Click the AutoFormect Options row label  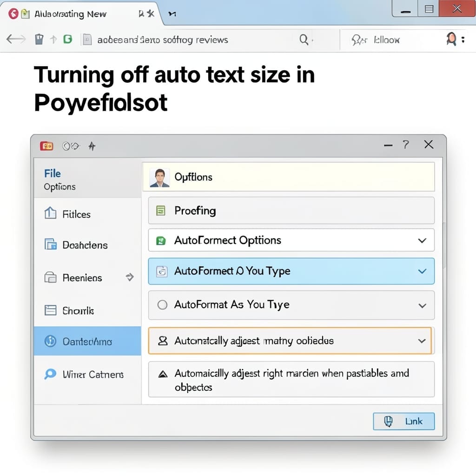tap(227, 240)
